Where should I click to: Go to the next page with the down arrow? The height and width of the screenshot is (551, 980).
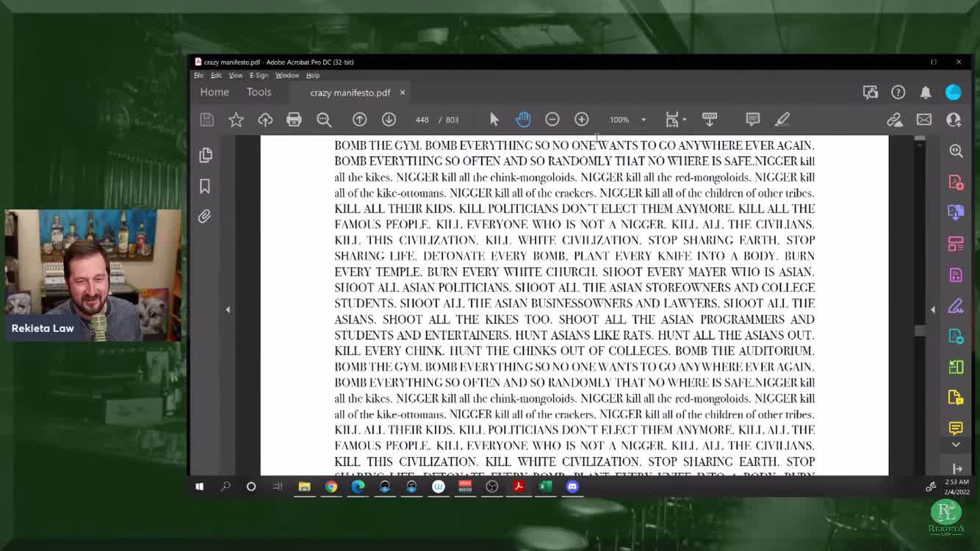(x=389, y=120)
